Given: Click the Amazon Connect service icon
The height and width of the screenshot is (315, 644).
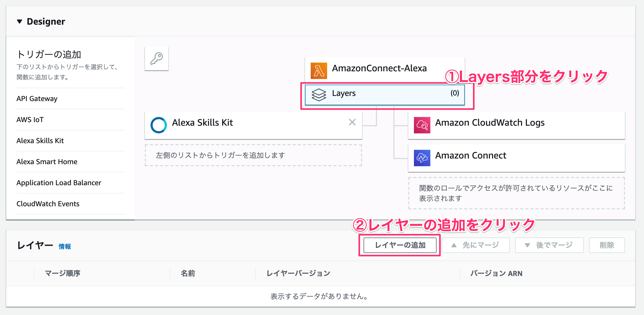Looking at the screenshot, I should (x=422, y=158).
